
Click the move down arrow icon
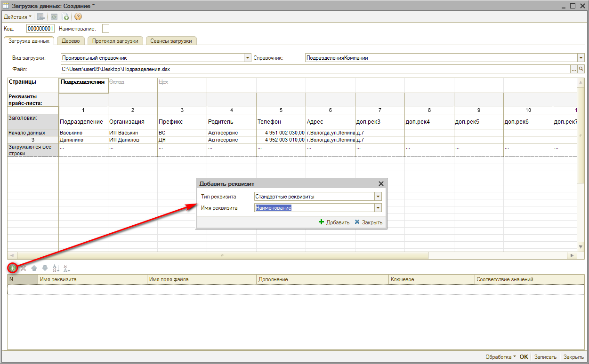[45, 268]
